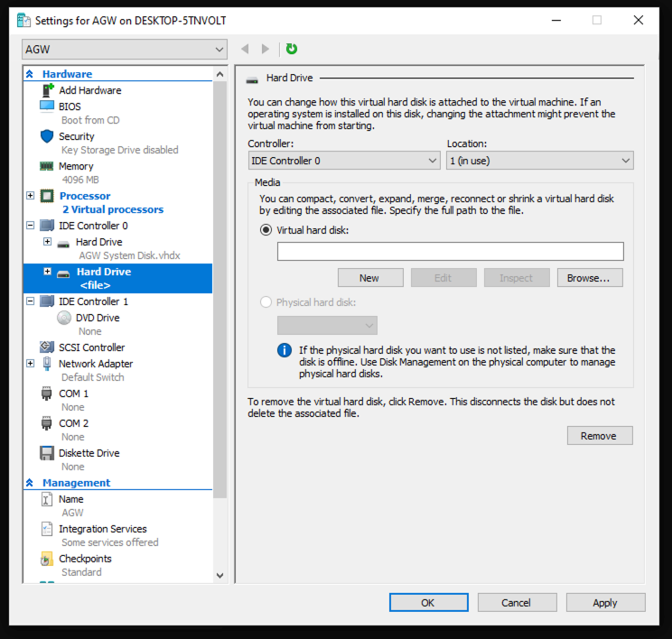Screen dimensions: 672x639
Task: Select the Network Adapter item
Action: (x=95, y=364)
